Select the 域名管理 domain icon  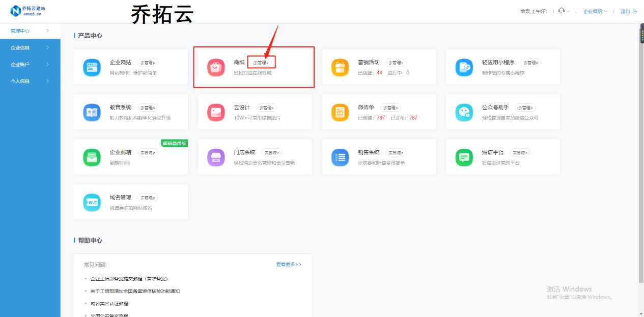pyautogui.click(x=92, y=201)
